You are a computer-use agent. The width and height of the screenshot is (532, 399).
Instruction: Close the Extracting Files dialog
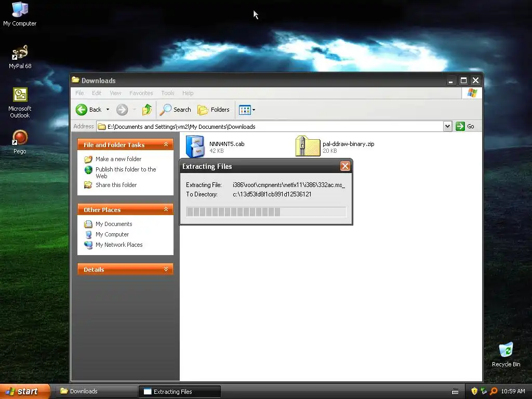[345, 166]
